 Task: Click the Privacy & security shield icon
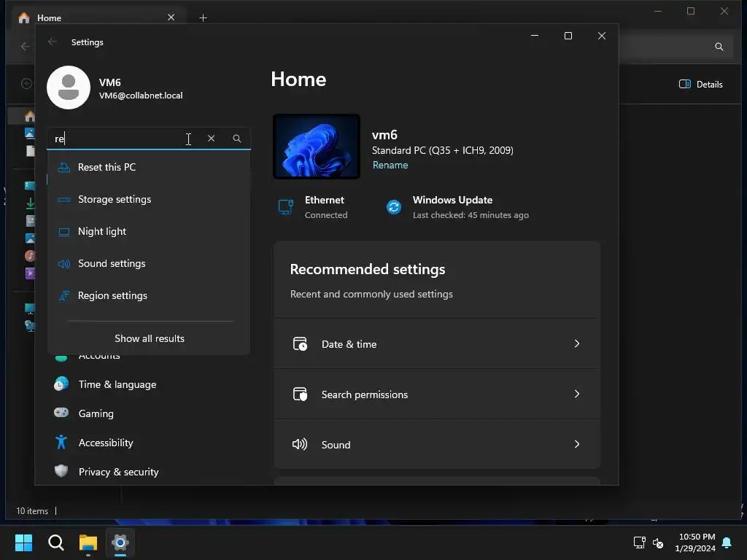[61, 471]
